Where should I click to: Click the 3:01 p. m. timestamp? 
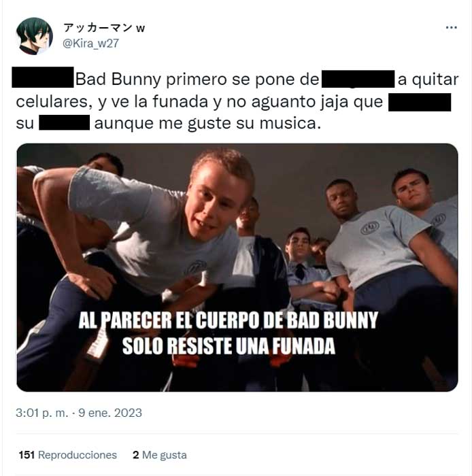point(42,413)
